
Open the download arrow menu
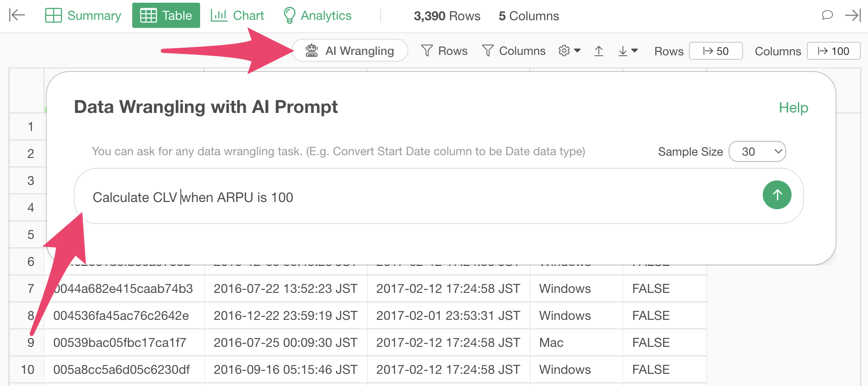coord(628,51)
